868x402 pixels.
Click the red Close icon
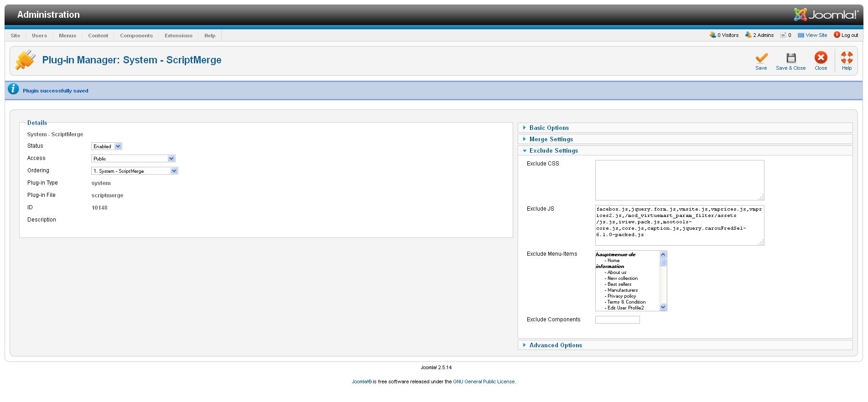(x=821, y=58)
